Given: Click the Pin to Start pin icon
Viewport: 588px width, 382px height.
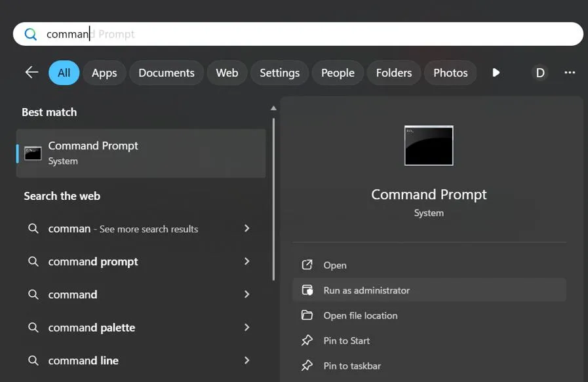Looking at the screenshot, I should tap(307, 340).
